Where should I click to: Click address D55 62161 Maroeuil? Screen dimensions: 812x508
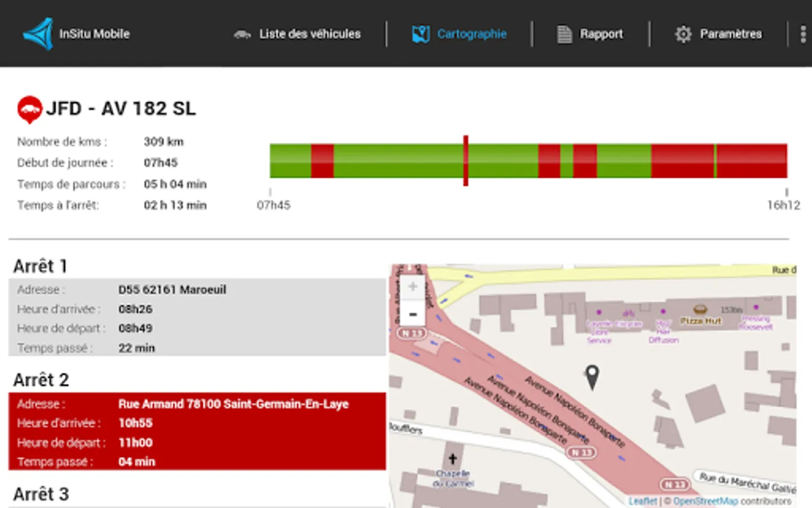(172, 290)
